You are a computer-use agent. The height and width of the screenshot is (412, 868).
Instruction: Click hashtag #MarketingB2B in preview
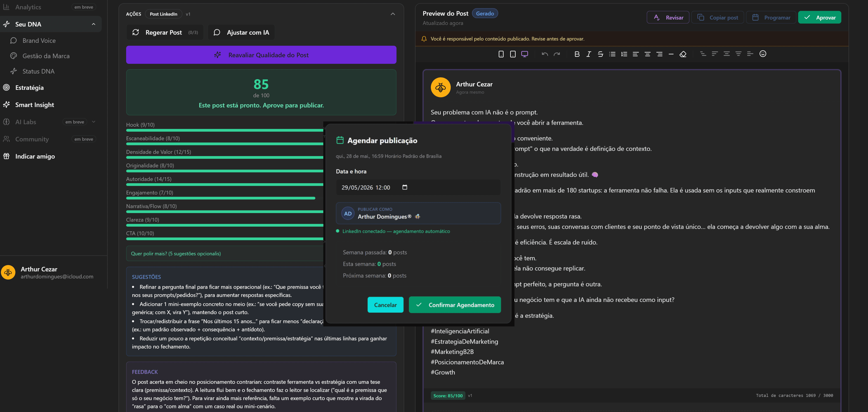(452, 352)
